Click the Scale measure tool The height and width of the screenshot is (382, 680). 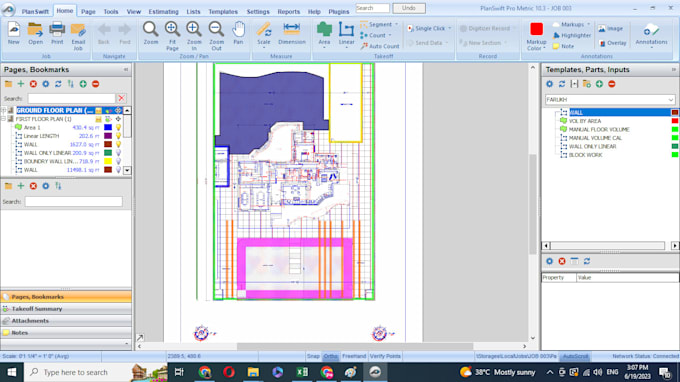(264, 35)
